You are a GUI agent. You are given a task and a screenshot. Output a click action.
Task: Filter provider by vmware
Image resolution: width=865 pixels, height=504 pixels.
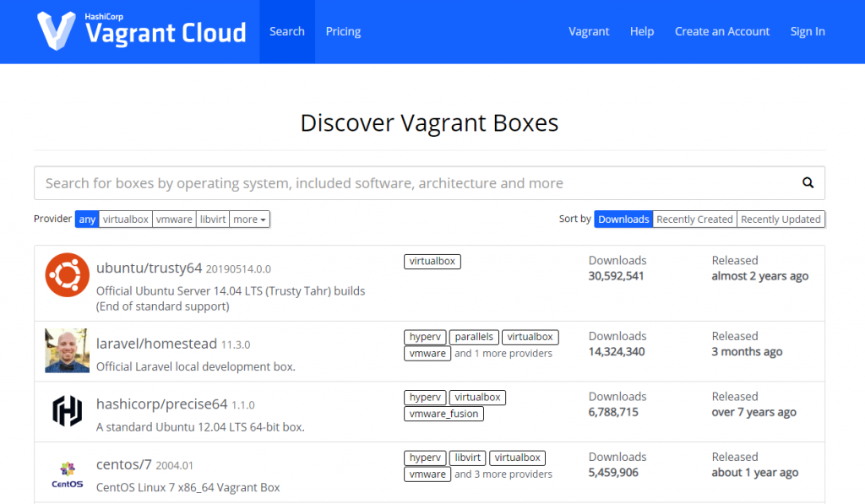174,219
